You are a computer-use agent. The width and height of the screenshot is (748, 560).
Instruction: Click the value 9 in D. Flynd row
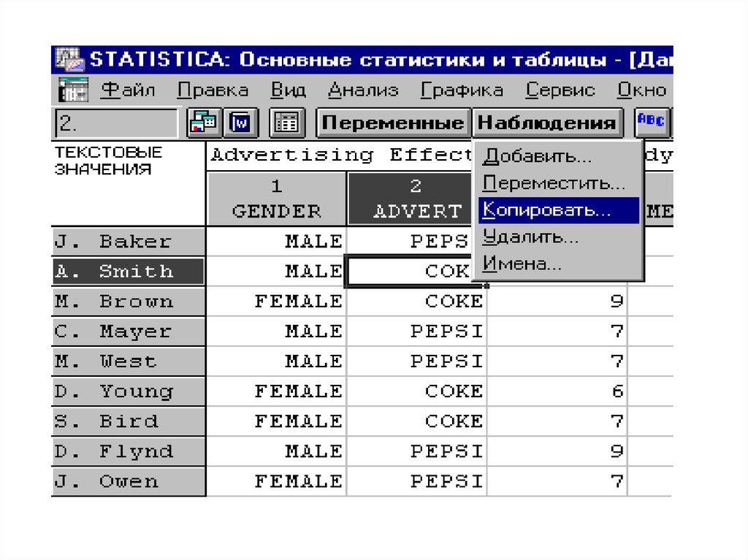[x=557, y=452]
